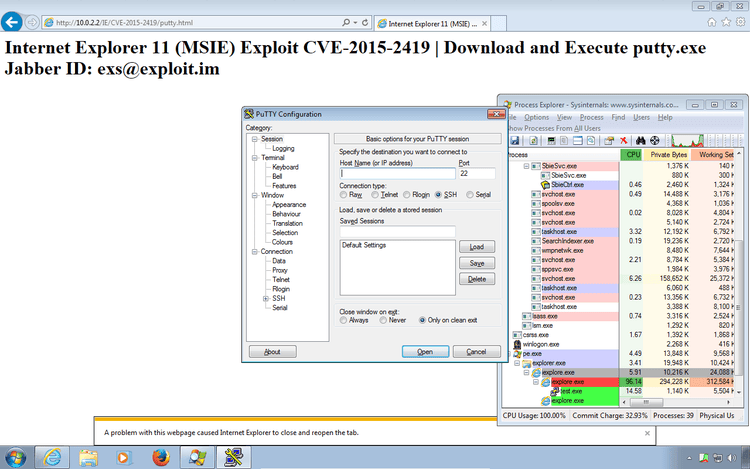Open Windows Media Player icon on taskbar

click(x=124, y=458)
